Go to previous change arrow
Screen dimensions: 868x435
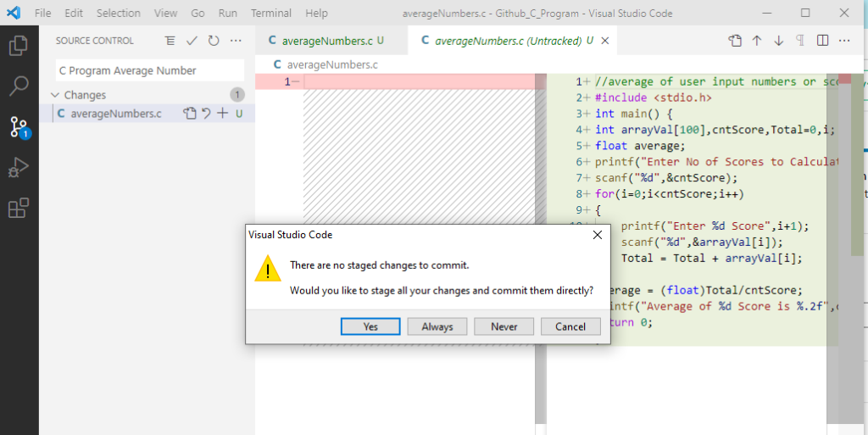[757, 41]
